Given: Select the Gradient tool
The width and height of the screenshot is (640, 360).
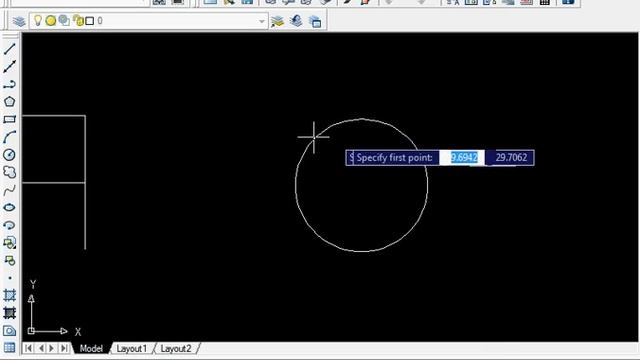Looking at the screenshot, I should [9, 313].
